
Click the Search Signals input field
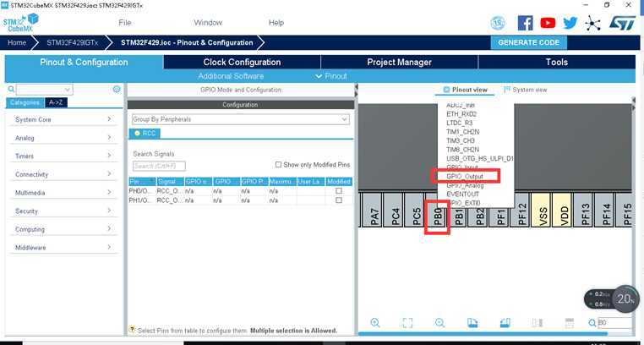[x=159, y=166]
